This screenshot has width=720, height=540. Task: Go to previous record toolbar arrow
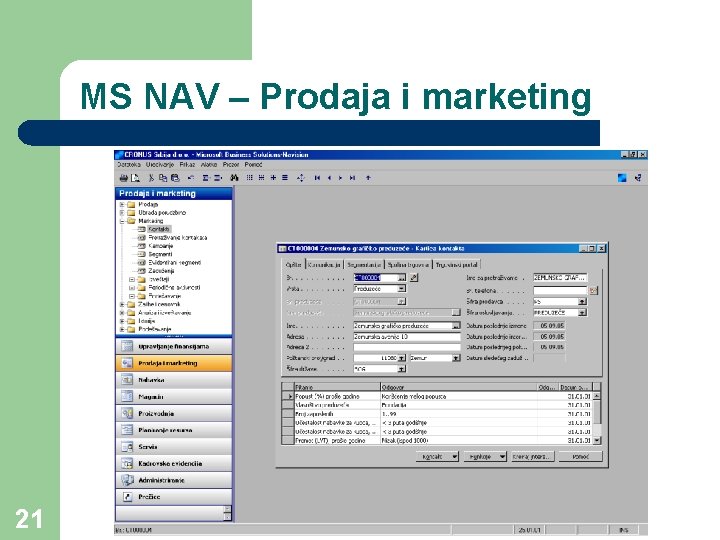click(329, 178)
